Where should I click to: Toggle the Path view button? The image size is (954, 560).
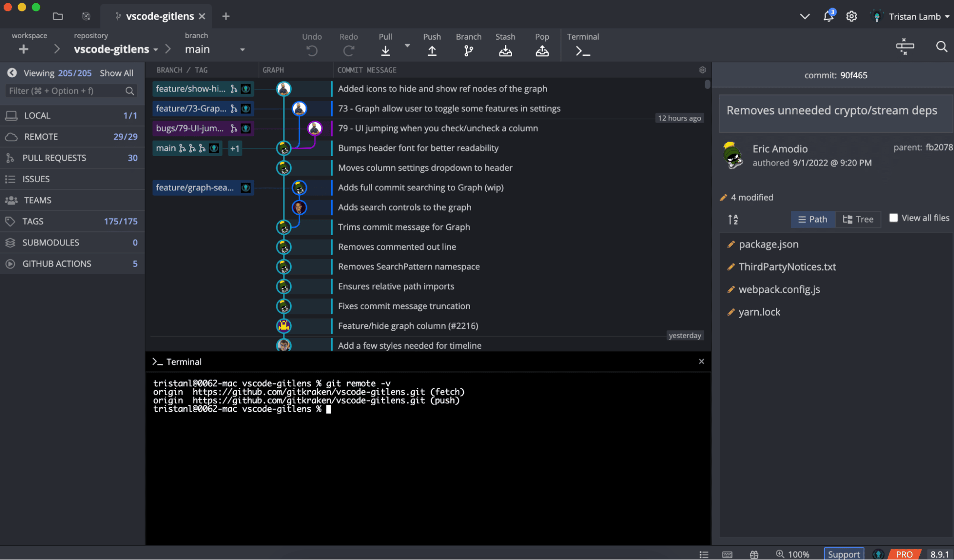[x=812, y=218]
